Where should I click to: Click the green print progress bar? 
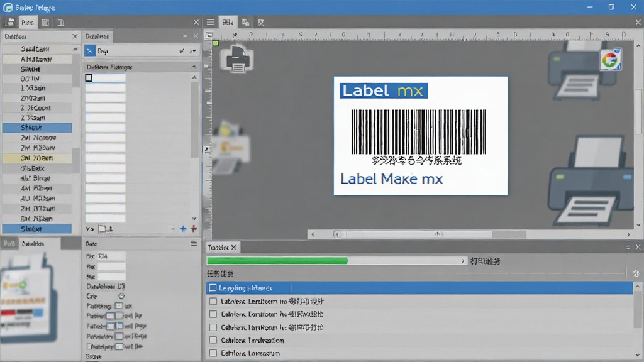277,261
